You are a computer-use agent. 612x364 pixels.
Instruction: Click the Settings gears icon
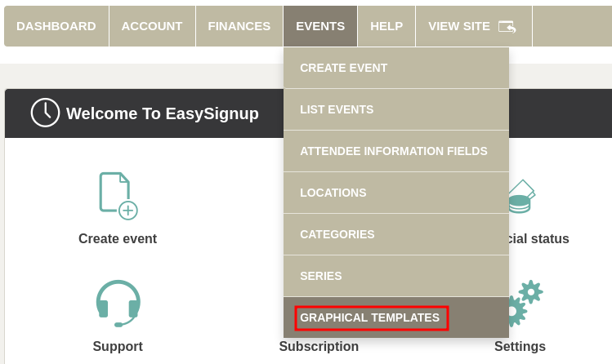(x=523, y=303)
